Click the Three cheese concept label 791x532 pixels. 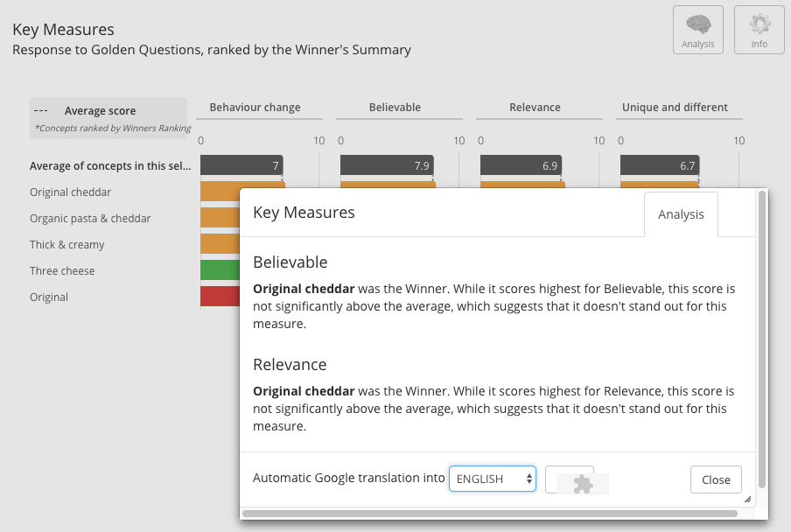click(x=62, y=270)
